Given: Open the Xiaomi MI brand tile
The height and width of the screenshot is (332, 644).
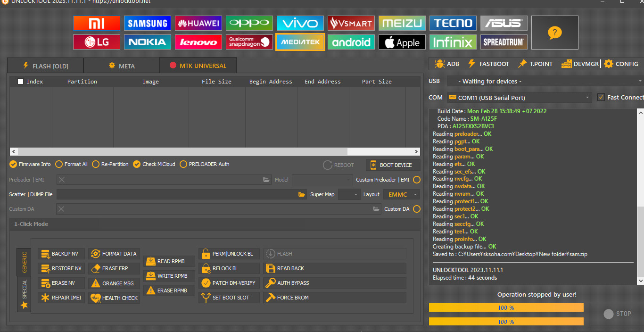Looking at the screenshot, I should point(97,23).
